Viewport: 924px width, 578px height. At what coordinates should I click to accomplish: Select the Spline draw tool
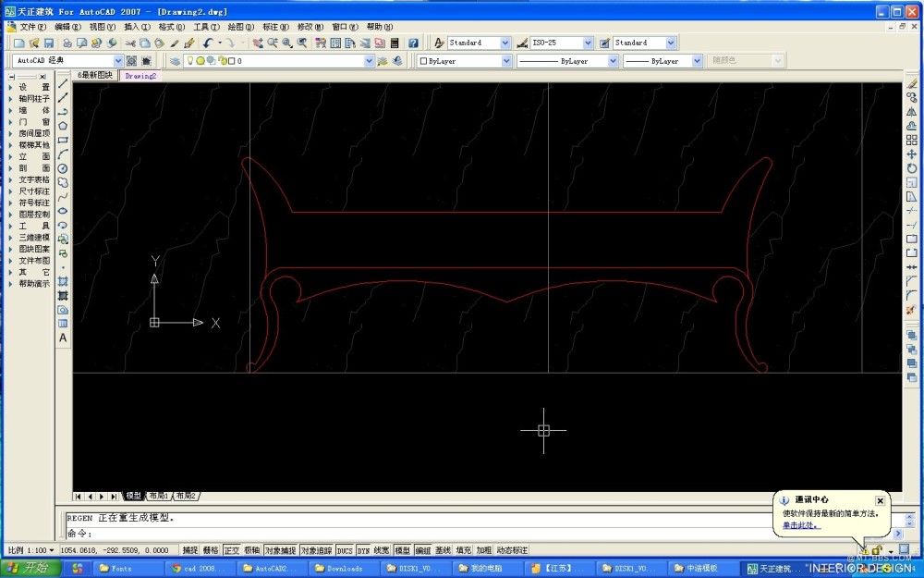63,197
